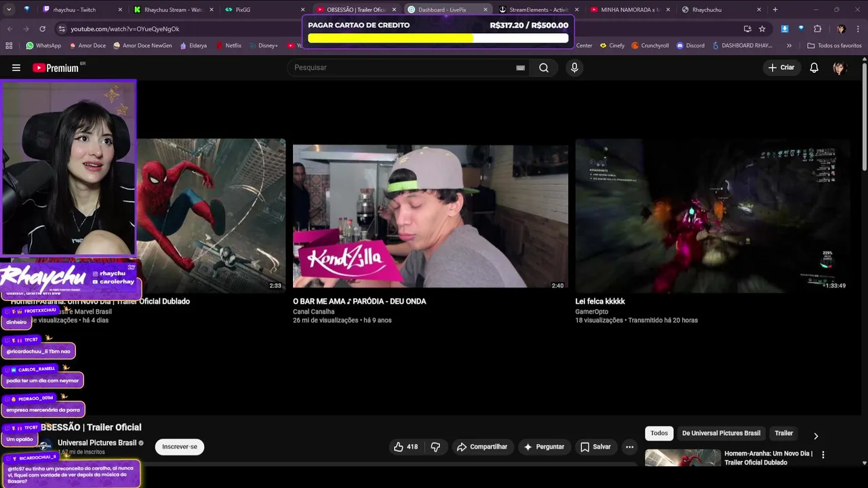Viewport: 868px width, 488px height.
Task: Open title O BAR ME AMA ♪ PARÓDIA
Action: click(x=359, y=301)
